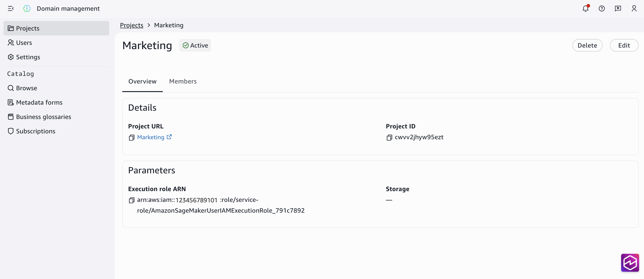Copy the Project URL with copy icon
This screenshot has height=279, width=644.
point(131,137)
